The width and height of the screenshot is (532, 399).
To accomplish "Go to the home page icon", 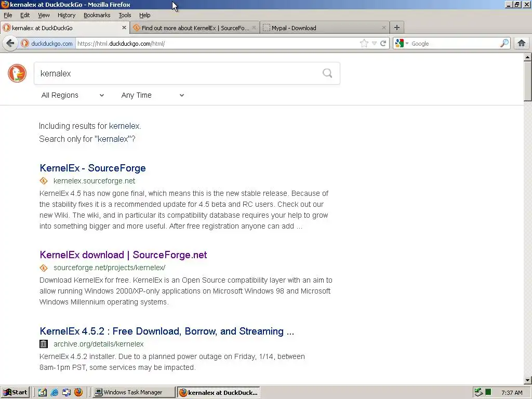I will coord(522,43).
